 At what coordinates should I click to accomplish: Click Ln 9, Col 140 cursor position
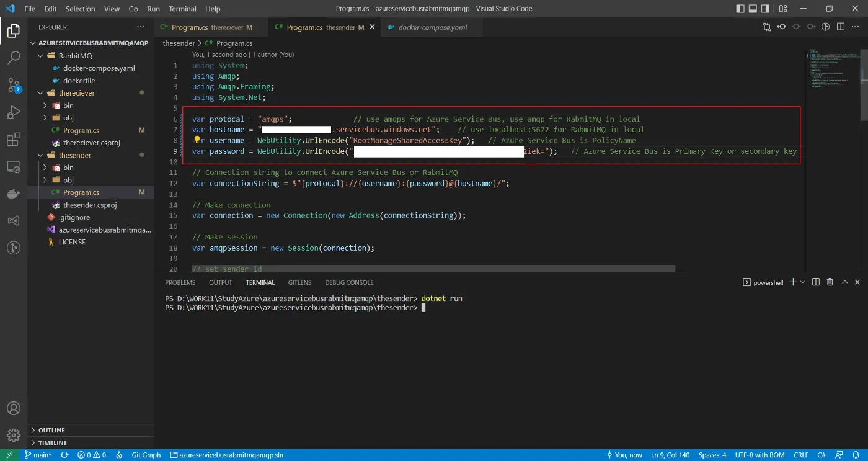coord(670,455)
